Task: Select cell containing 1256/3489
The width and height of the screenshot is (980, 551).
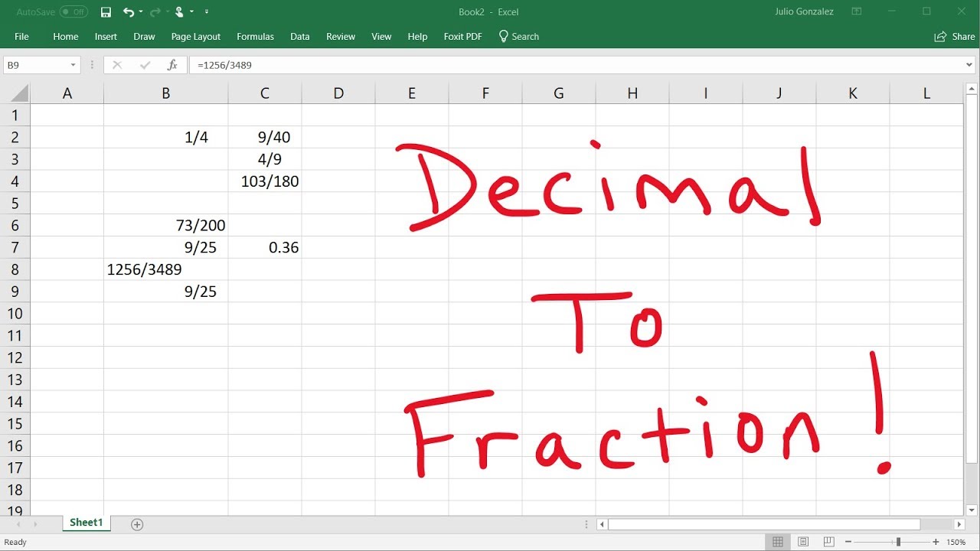Action: [x=166, y=269]
